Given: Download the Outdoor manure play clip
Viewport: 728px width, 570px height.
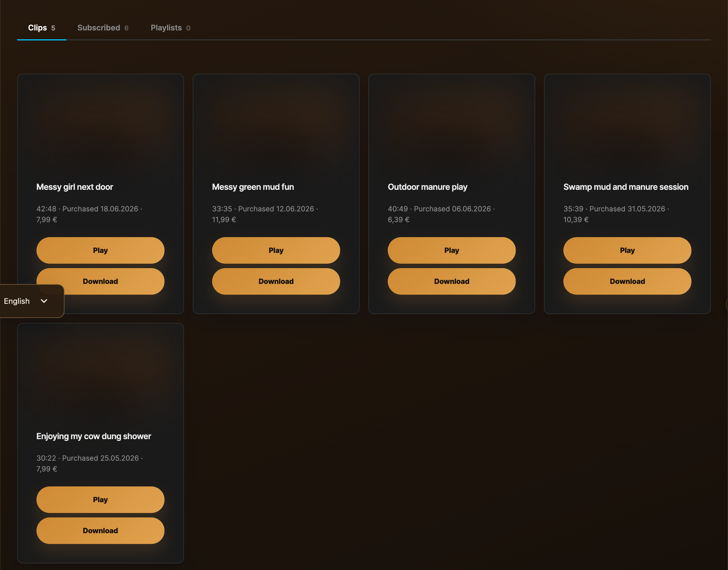Looking at the screenshot, I should pos(452,281).
